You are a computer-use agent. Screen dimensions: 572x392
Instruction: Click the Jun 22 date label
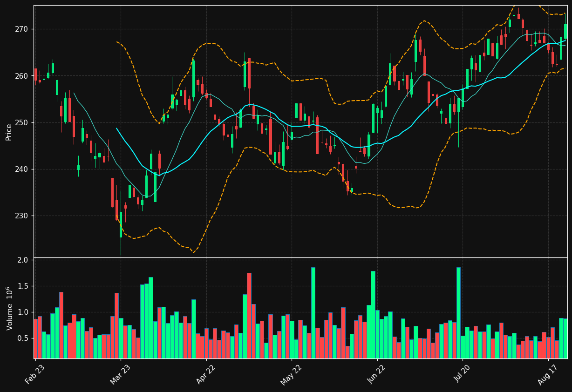(x=377, y=374)
